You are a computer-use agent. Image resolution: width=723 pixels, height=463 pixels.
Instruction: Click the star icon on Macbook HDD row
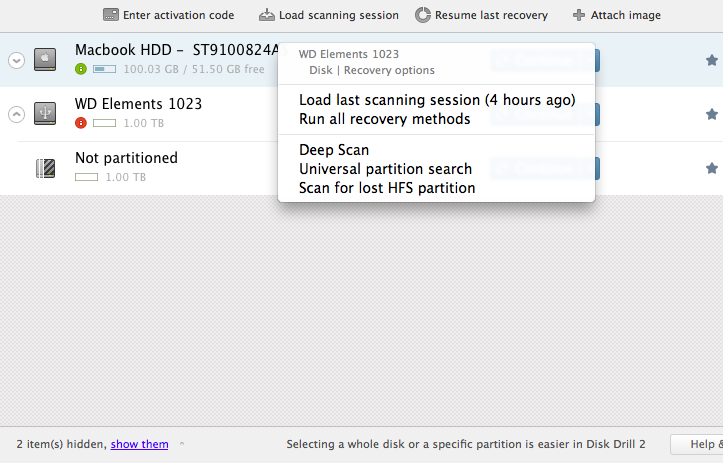click(711, 60)
